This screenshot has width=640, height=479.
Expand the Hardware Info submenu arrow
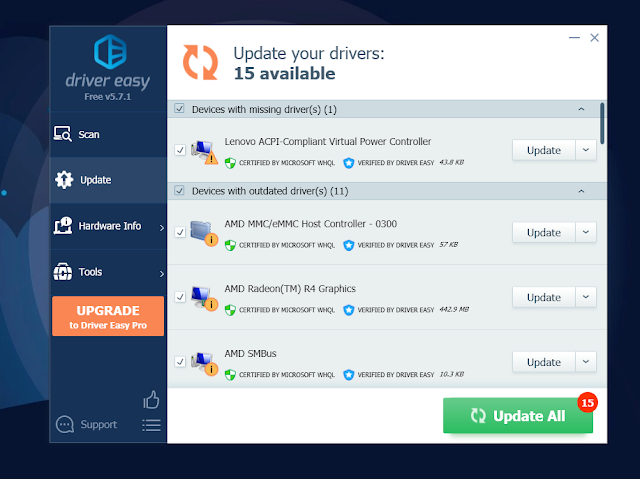tap(162, 228)
